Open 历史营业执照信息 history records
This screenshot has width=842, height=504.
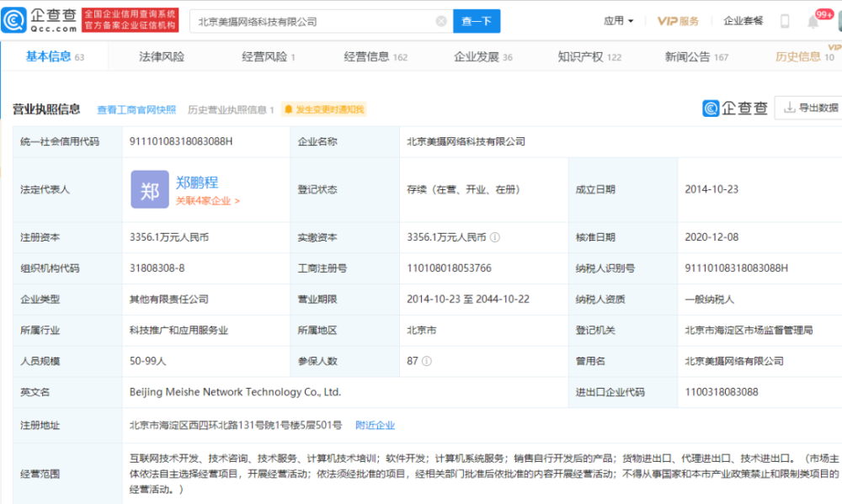coord(231,109)
